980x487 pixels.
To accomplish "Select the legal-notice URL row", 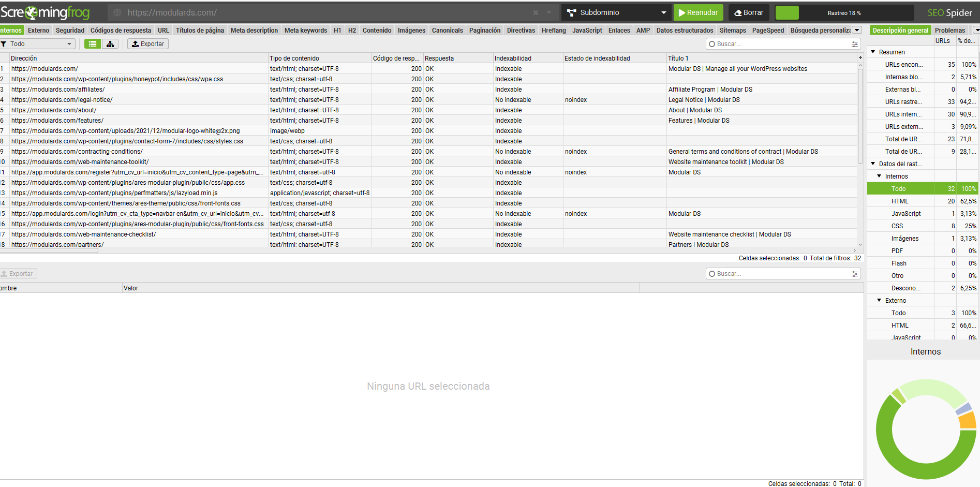I will tap(62, 99).
